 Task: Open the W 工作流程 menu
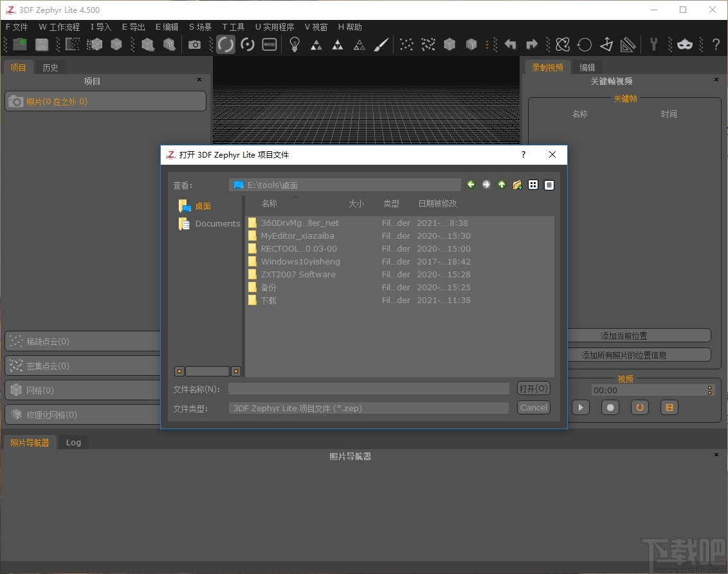point(59,27)
